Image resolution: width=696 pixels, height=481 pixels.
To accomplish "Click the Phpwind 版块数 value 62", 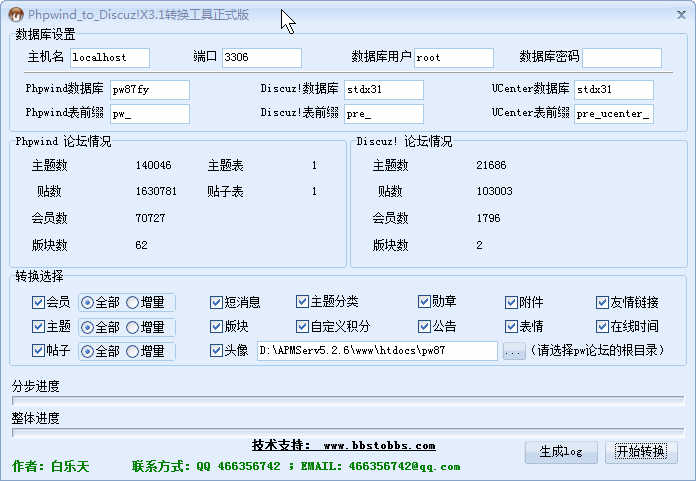I will click(141, 245).
